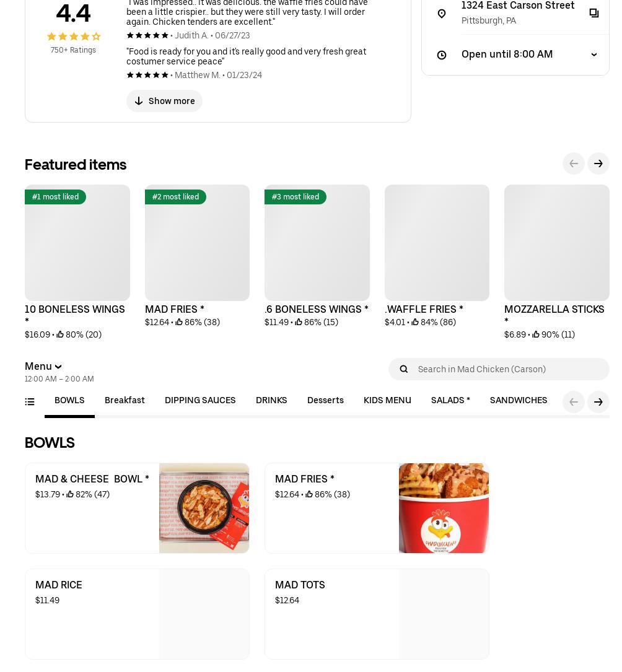Click the location pin icon

442,14
